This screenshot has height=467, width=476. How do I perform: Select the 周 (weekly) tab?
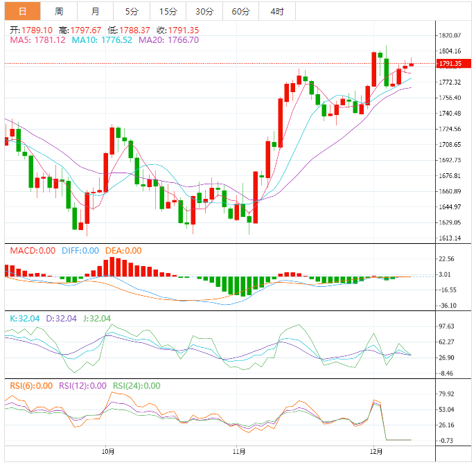click(59, 11)
